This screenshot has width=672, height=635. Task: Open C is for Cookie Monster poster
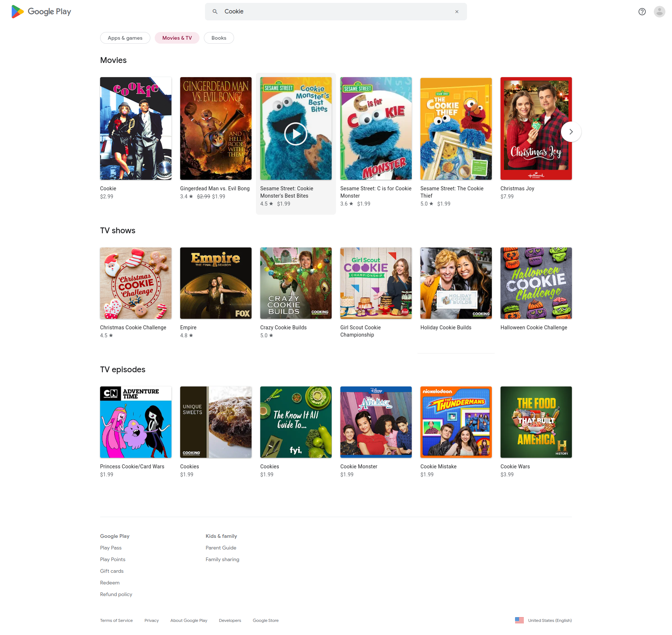(376, 128)
